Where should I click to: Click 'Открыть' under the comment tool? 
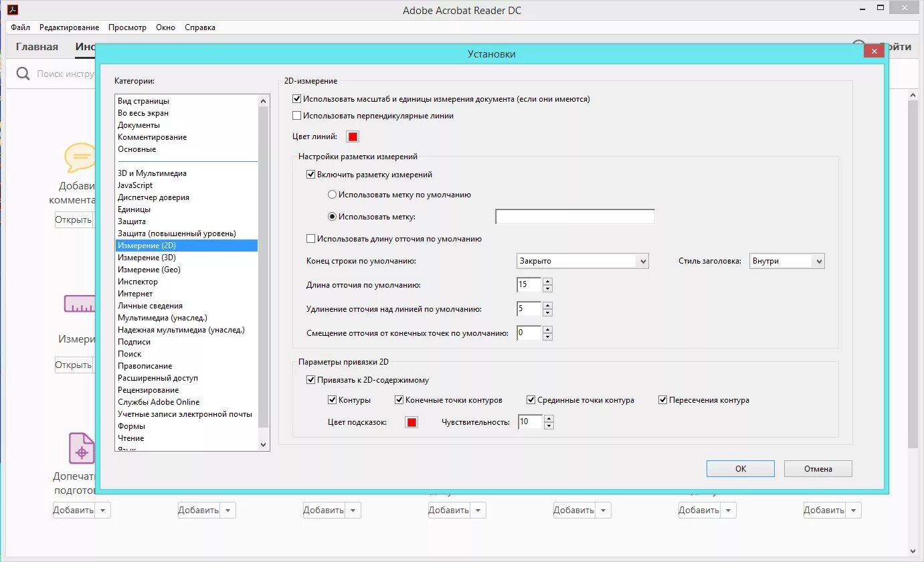click(x=74, y=219)
